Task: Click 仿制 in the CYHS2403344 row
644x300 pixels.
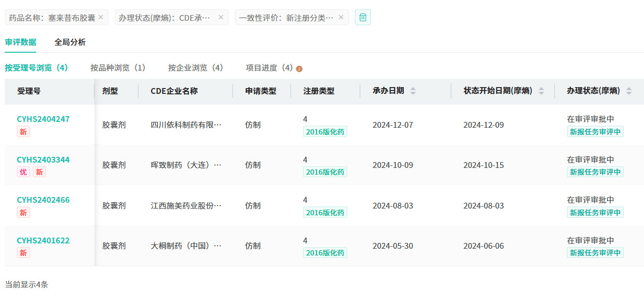Action: [x=253, y=165]
